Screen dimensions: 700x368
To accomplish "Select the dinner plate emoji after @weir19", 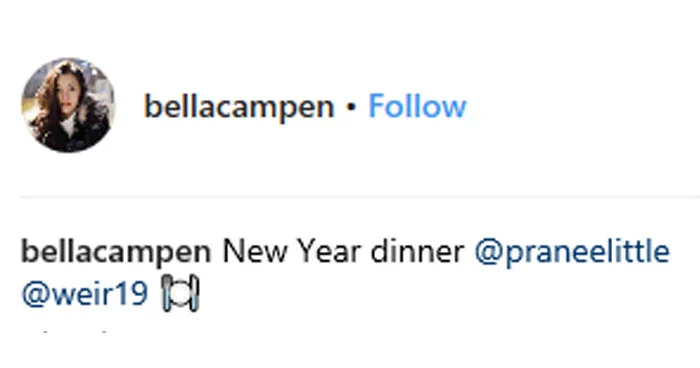I will click(x=180, y=293).
